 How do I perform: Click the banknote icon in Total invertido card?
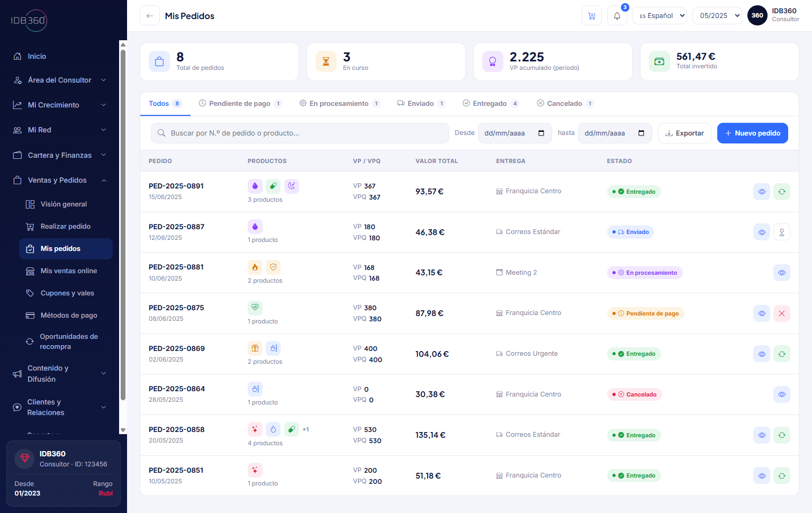coord(660,61)
